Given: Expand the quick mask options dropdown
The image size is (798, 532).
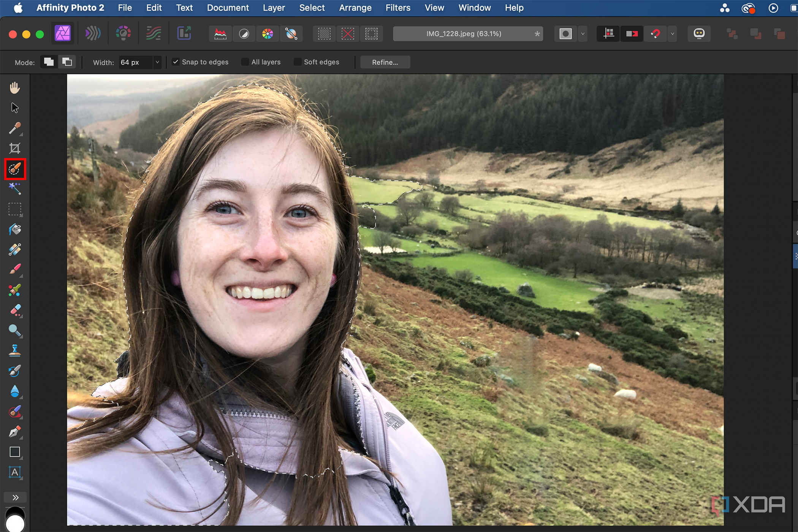Looking at the screenshot, I should pyautogui.click(x=583, y=34).
